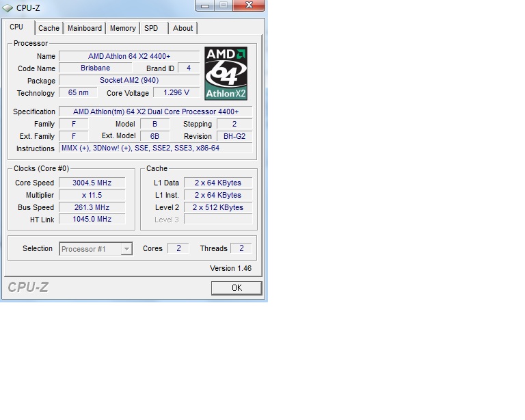Open the About tab
The height and width of the screenshot is (420, 525).
183,28
